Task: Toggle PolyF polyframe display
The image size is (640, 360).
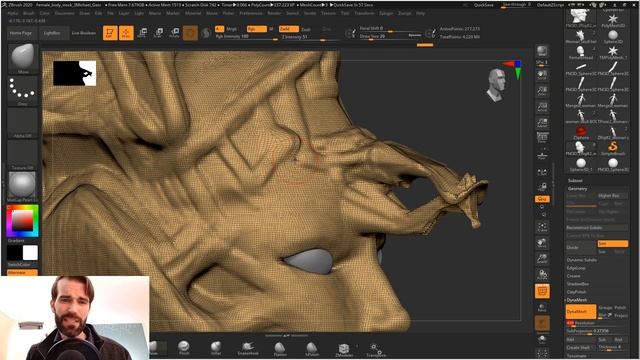Action: [x=542, y=291]
